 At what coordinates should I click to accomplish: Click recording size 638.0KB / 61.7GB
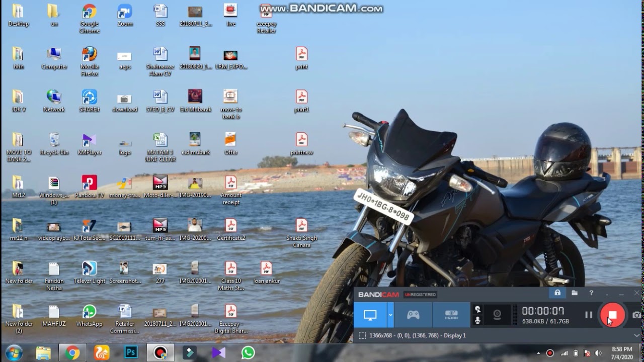click(545, 321)
